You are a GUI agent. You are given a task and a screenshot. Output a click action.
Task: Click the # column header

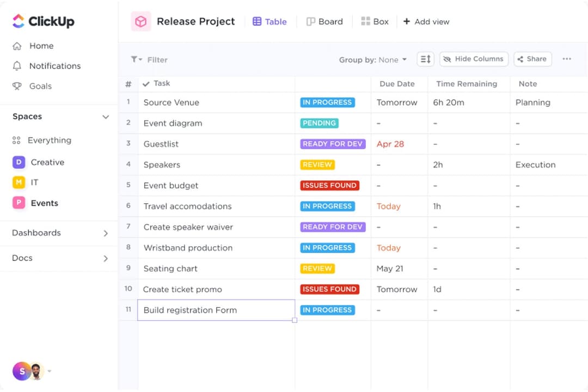(128, 84)
